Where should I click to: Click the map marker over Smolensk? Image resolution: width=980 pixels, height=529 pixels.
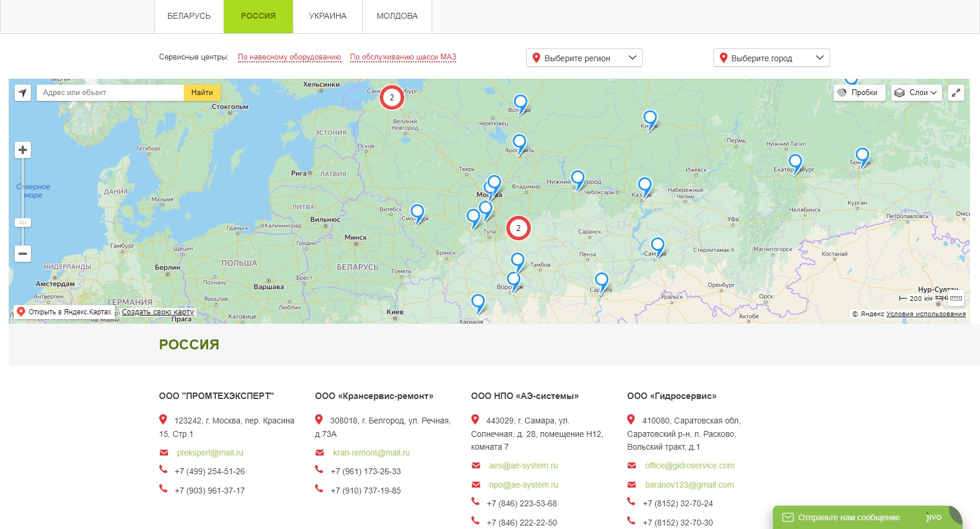417,213
